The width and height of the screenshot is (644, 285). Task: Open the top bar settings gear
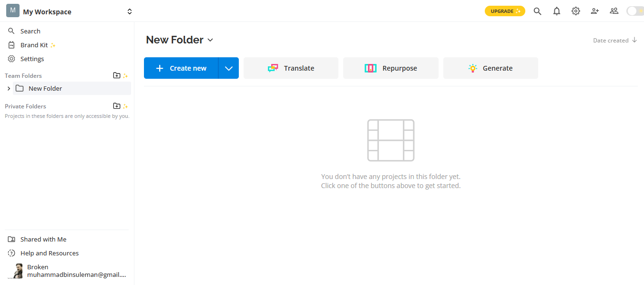coord(576,11)
